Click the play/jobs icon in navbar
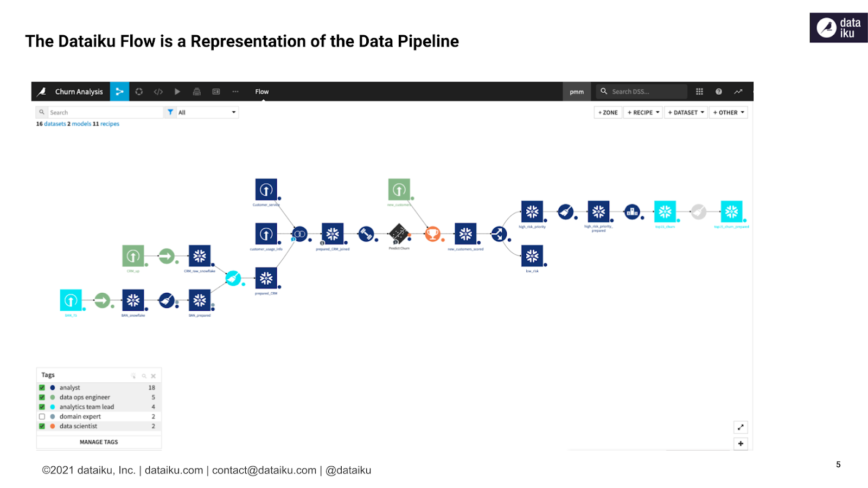The height and width of the screenshot is (488, 868). coord(177,92)
